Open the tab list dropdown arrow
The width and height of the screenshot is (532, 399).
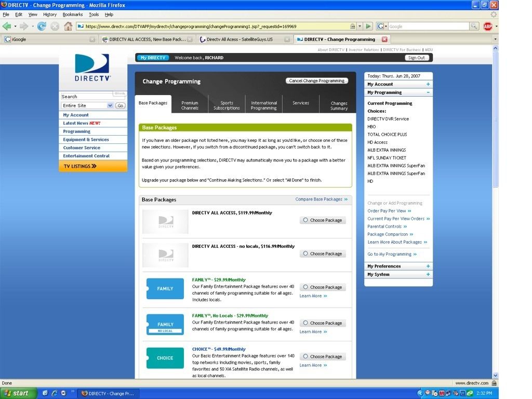(x=495, y=39)
